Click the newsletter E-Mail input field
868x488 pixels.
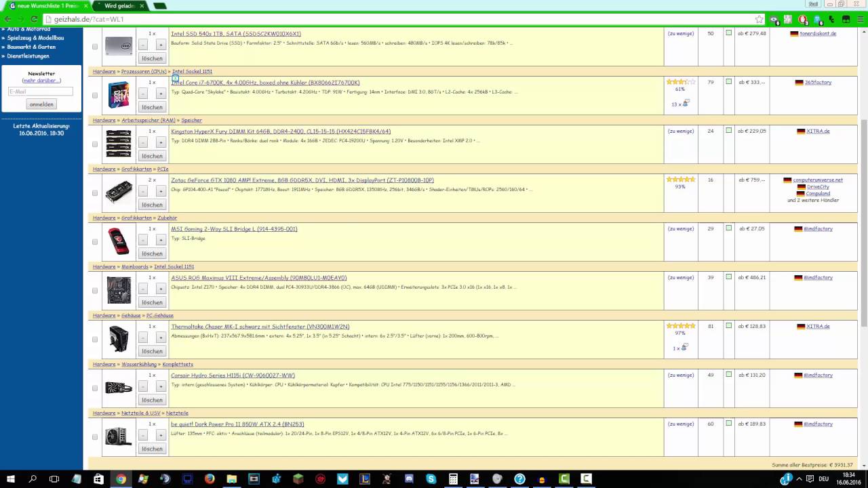tap(41, 91)
